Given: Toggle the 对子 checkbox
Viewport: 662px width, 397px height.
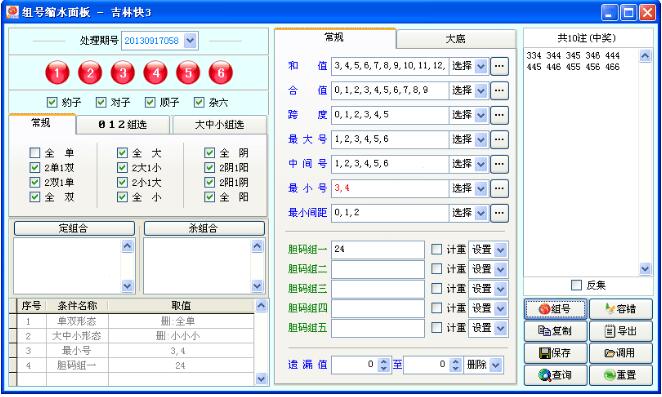Looking at the screenshot, I should [101, 102].
